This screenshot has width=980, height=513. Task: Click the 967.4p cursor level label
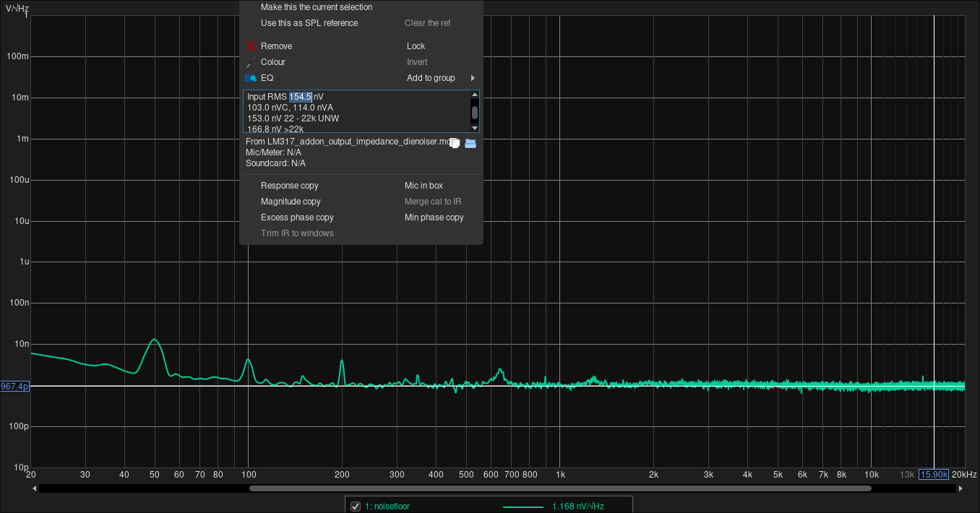[15, 387]
